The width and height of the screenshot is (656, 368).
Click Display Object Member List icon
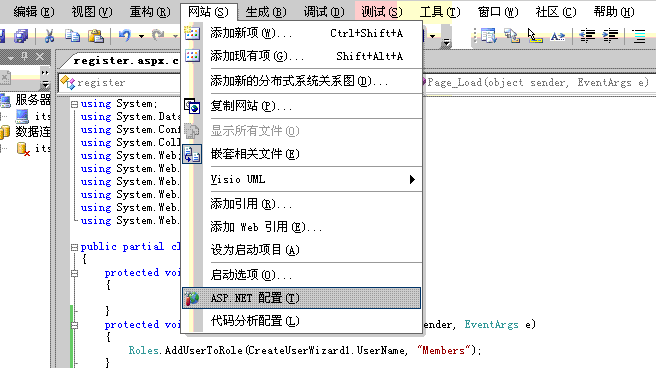pyautogui.click(x=488, y=36)
